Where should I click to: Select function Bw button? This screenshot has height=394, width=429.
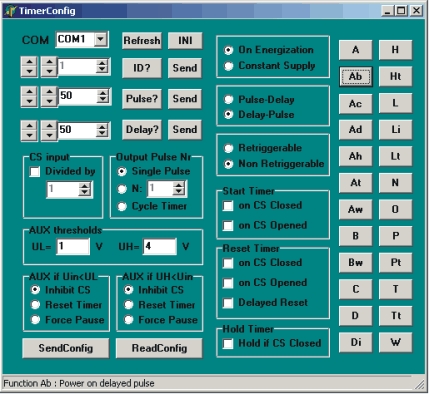click(x=355, y=263)
